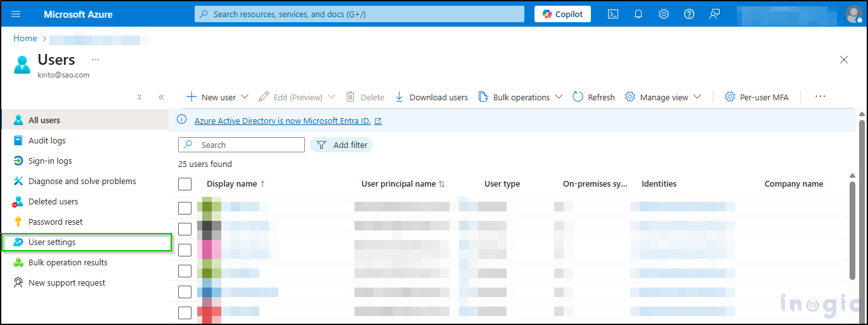The width and height of the screenshot is (868, 325).
Task: Check the first user row checkbox
Action: [x=185, y=208]
